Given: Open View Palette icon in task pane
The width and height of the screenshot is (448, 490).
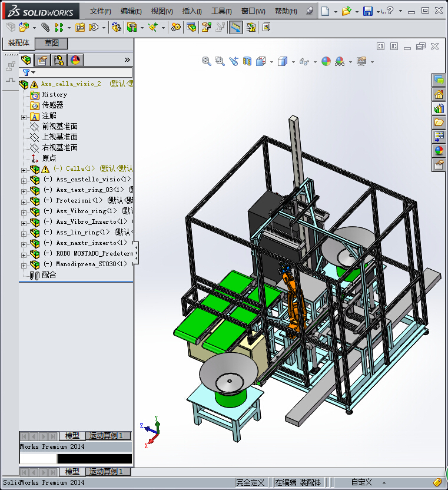Looking at the screenshot, I should coord(439,137).
